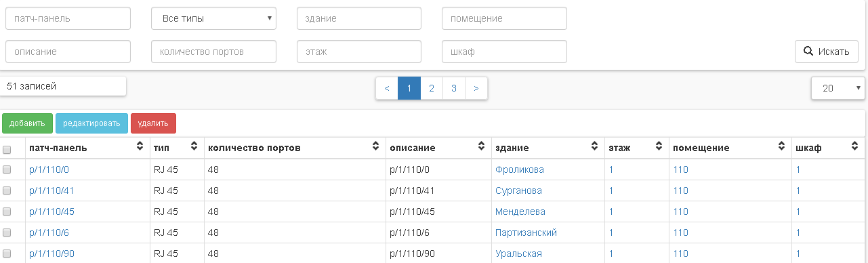Open the 20 records-per-page dropdown
The image size is (868, 263).
click(838, 88)
